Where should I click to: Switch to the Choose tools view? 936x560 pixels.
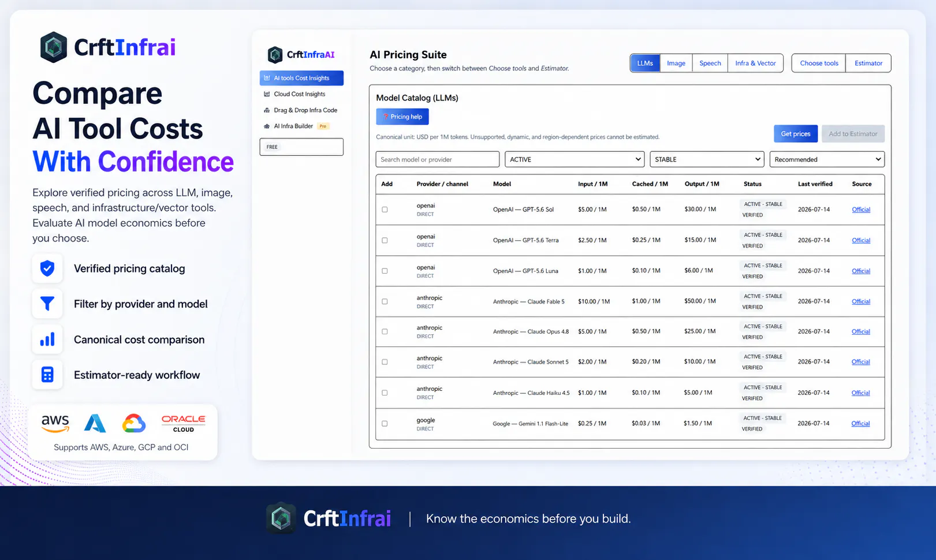819,63
